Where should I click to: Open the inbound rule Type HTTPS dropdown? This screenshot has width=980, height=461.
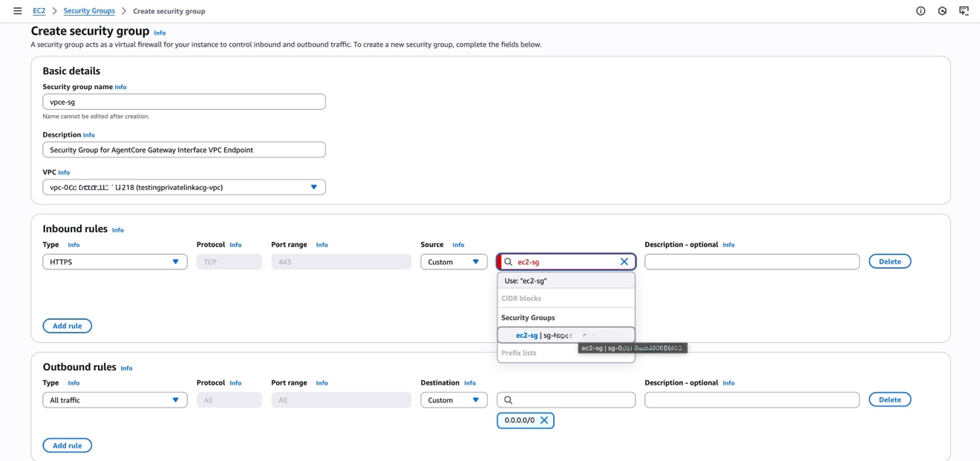point(114,262)
